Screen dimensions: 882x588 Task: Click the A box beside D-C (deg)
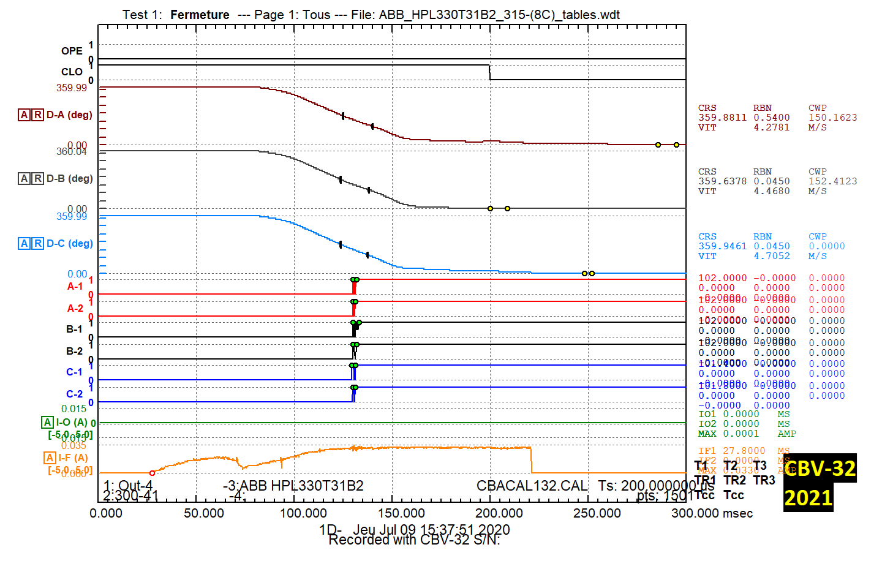pos(24,243)
